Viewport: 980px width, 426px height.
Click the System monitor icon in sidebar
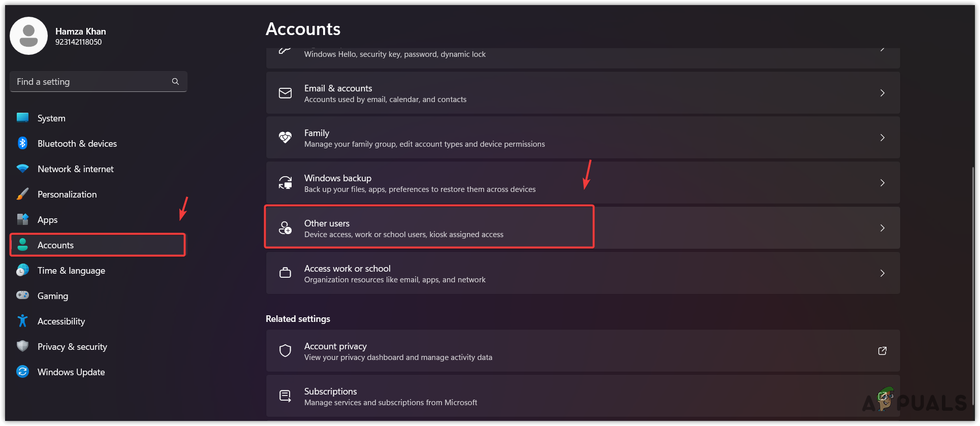22,118
